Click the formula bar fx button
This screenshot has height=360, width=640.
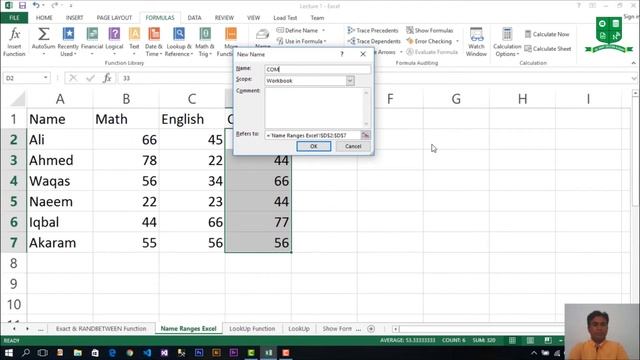107,78
